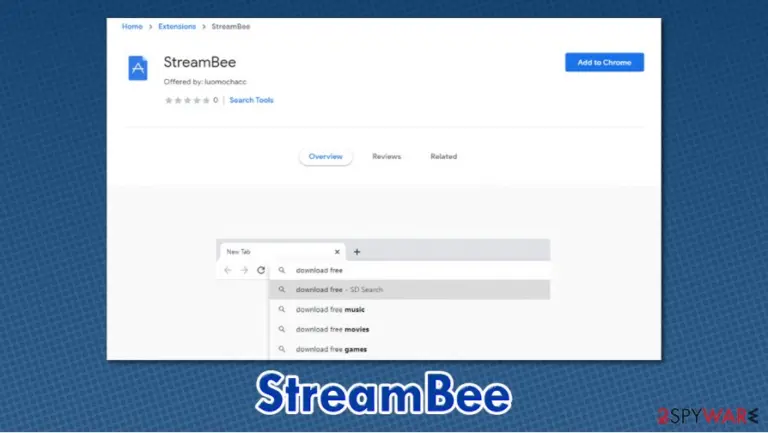Viewport: 768px width, 433px height.
Task: Click the New Tab browser tab
Action: [x=282, y=252]
